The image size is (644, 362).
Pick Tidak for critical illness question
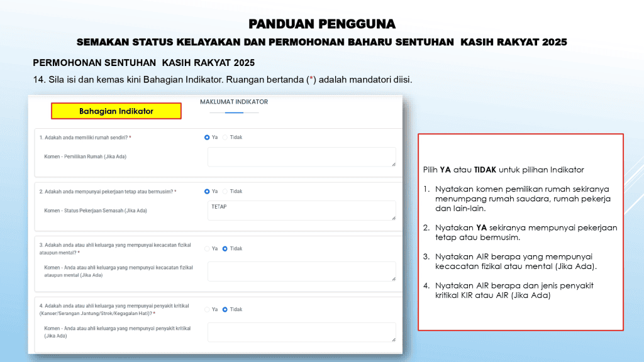point(225,309)
